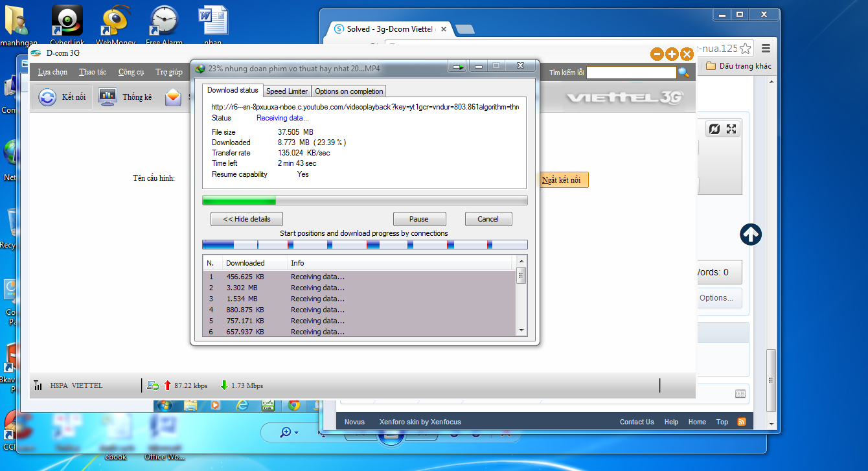This screenshot has height=471, width=868.
Task: Click the orange plus button of D-com window
Action: [x=672, y=54]
